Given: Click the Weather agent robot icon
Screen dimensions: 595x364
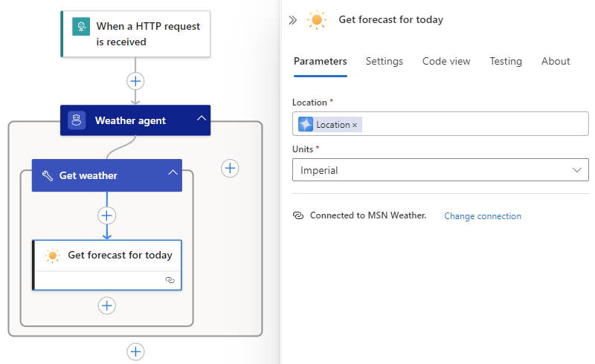Looking at the screenshot, I should point(77,120).
